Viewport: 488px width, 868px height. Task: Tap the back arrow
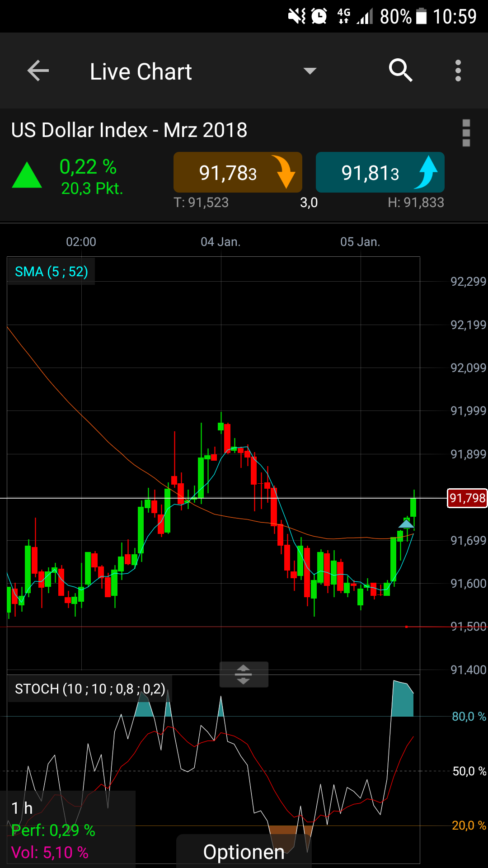(x=38, y=71)
